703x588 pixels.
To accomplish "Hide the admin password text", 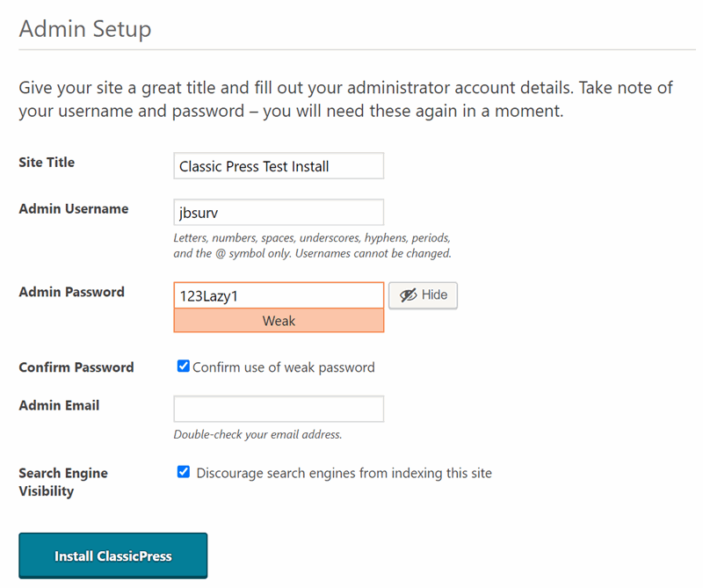I will (x=423, y=295).
